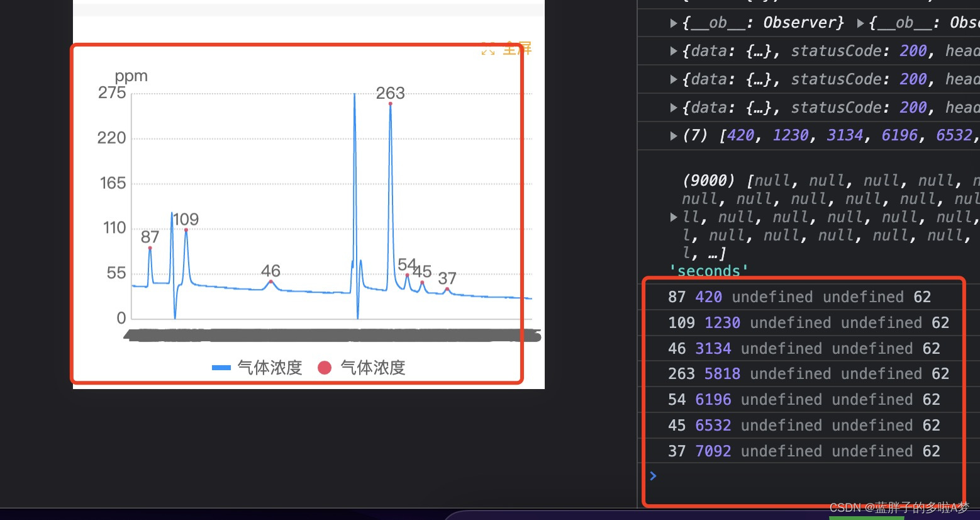
Task: Expand the third data statusCode 200 log entry
Action: click(674, 108)
